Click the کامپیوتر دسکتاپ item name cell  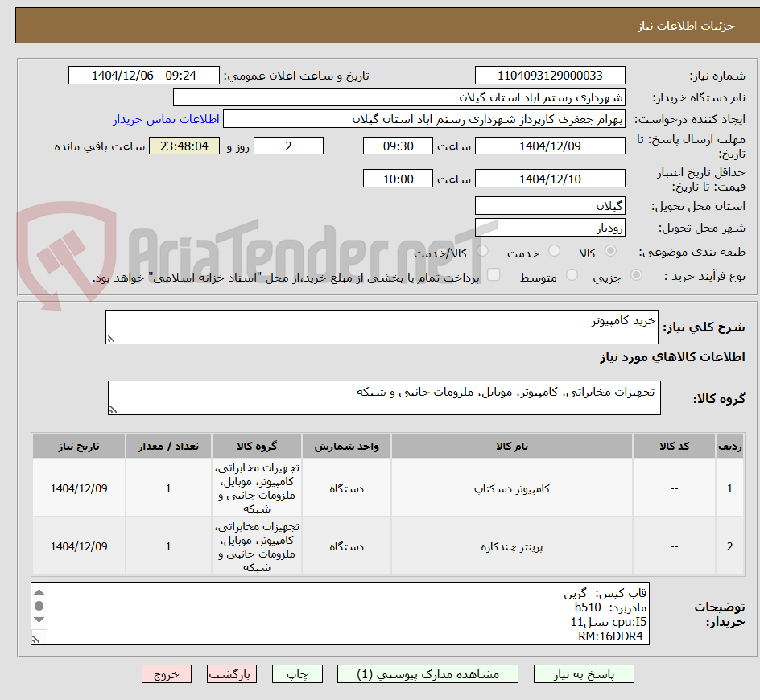click(512, 488)
